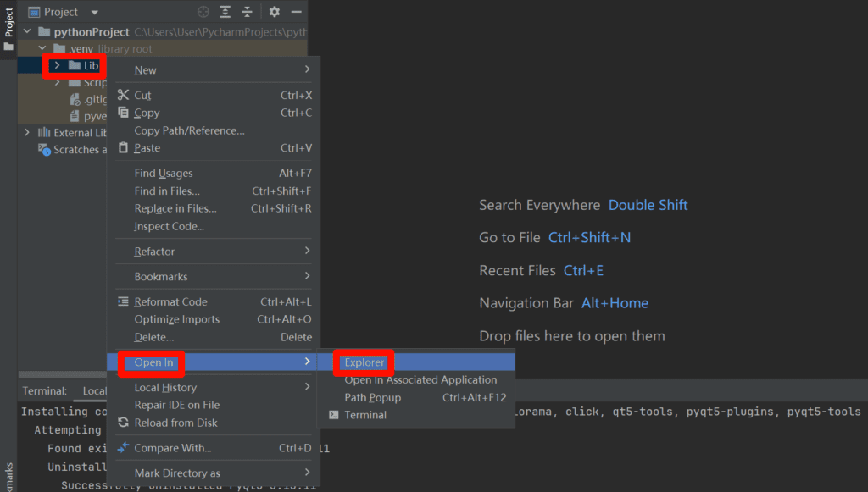Expand the Lib folder chevron
The width and height of the screenshot is (868, 492).
pos(57,65)
